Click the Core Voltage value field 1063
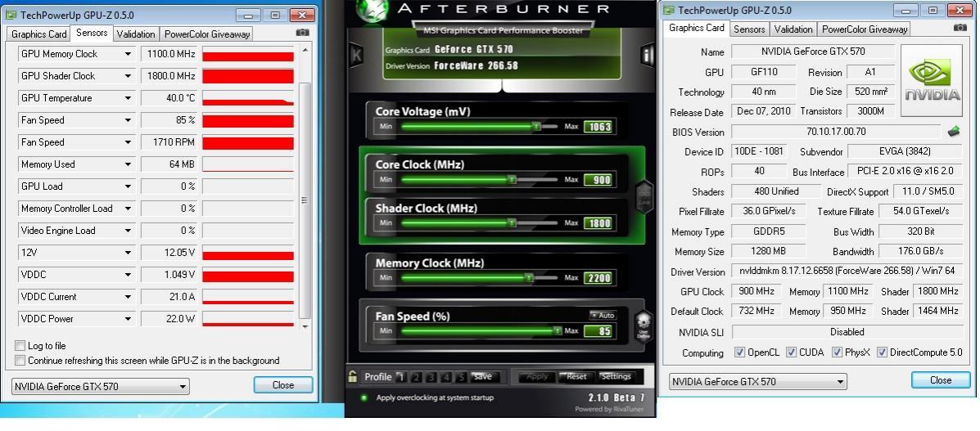The width and height of the screenshot is (980, 431). [598, 127]
